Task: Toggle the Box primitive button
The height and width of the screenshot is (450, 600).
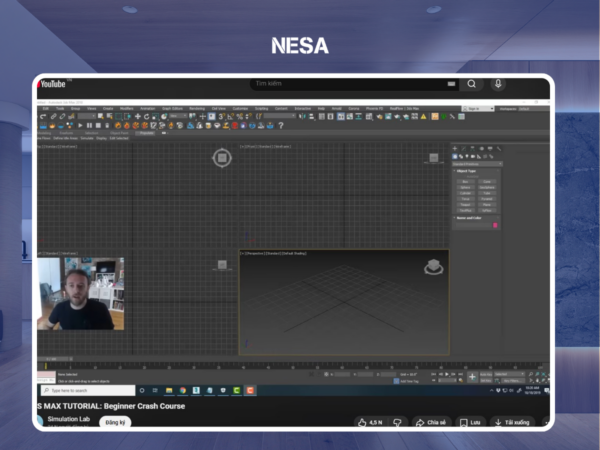Action: (465, 181)
